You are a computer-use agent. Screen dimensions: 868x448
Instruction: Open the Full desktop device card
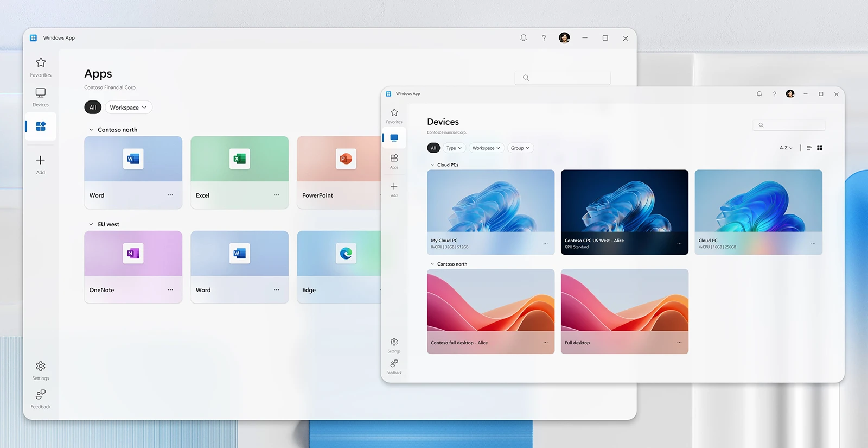624,311
